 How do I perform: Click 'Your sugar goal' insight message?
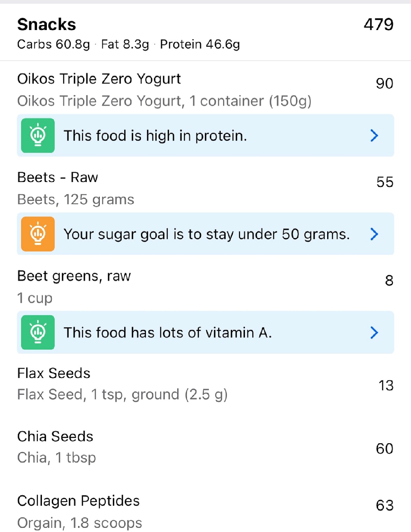(207, 234)
